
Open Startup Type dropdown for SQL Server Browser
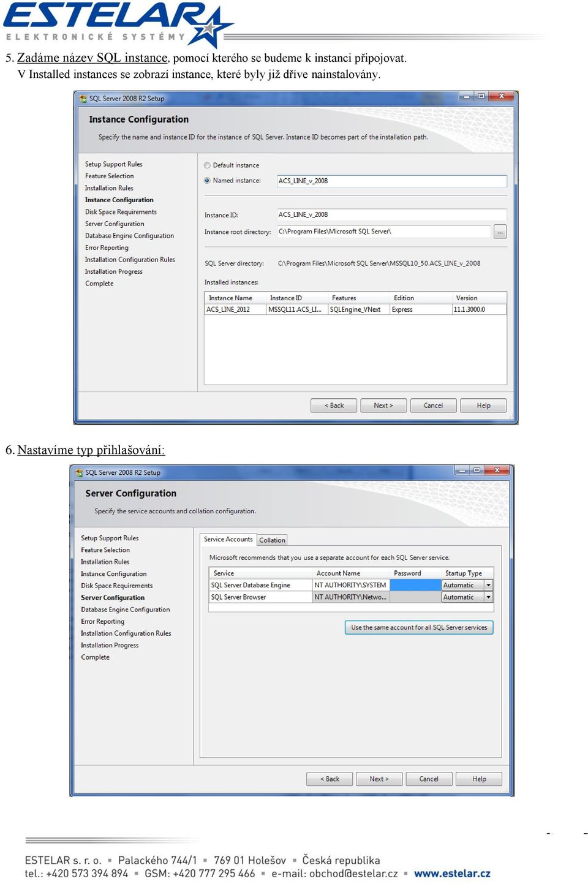click(488, 597)
